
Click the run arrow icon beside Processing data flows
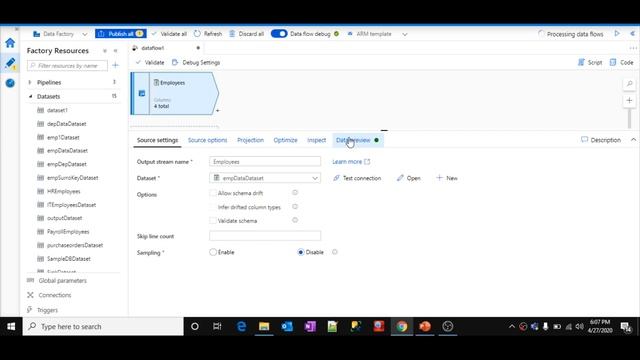click(617, 33)
